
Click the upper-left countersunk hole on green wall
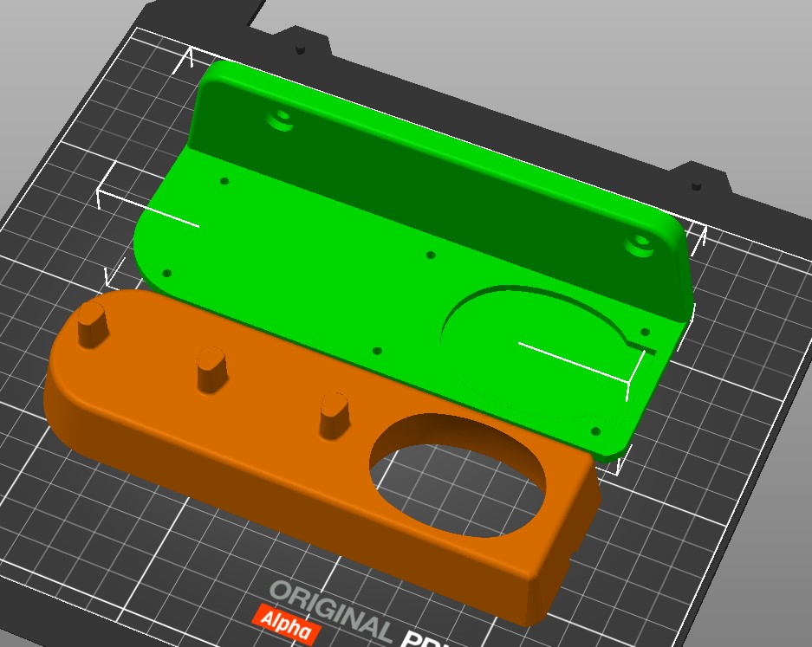click(281, 118)
